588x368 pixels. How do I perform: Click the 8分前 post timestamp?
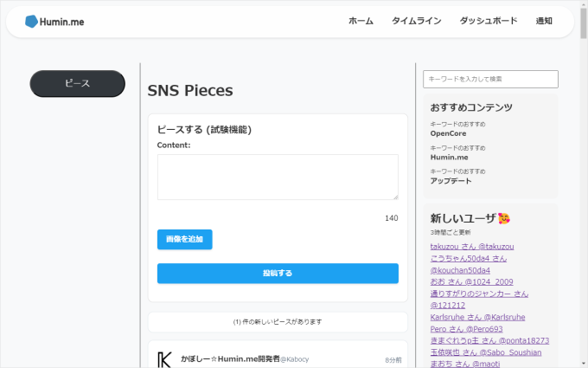[393, 360]
